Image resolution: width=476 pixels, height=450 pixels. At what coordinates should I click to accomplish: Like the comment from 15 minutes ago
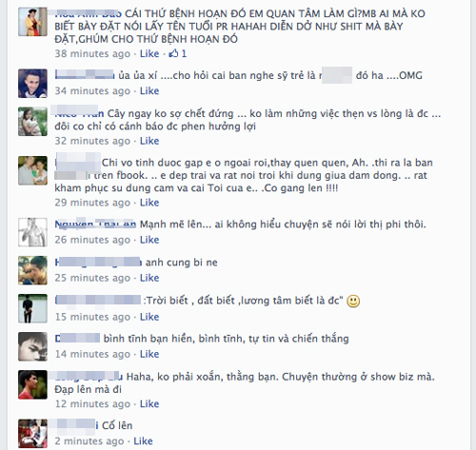click(149, 317)
